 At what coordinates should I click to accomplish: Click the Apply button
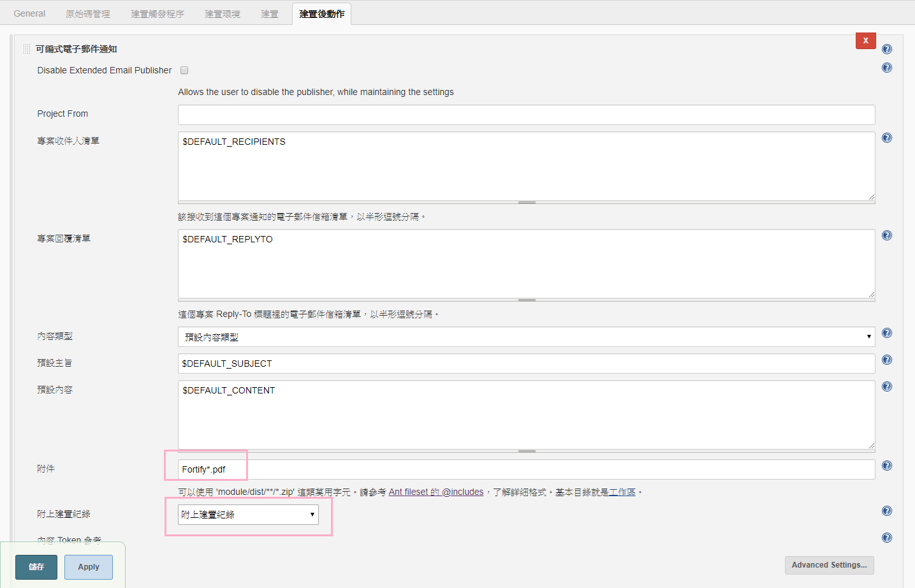[x=89, y=567]
